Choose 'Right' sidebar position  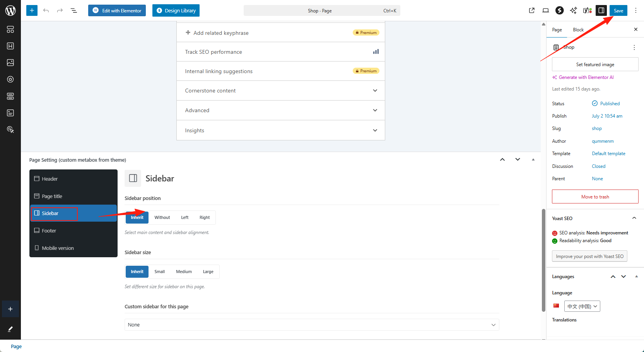204,217
